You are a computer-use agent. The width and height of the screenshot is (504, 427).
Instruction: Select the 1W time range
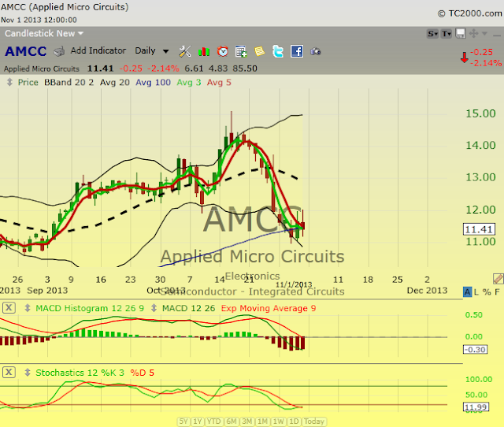pyautogui.click(x=278, y=421)
